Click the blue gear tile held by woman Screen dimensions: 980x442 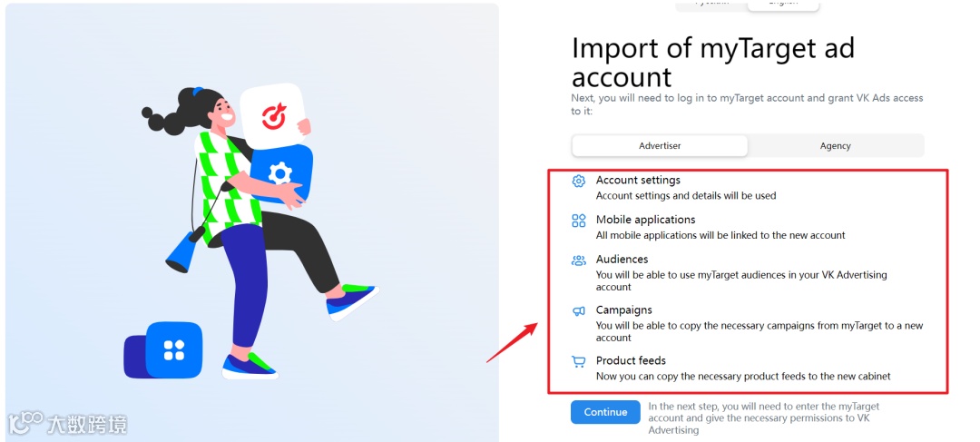coord(280,173)
